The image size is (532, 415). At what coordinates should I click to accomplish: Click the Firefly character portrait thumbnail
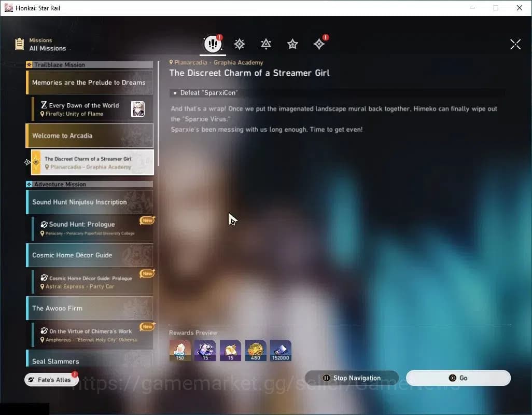[x=138, y=109]
